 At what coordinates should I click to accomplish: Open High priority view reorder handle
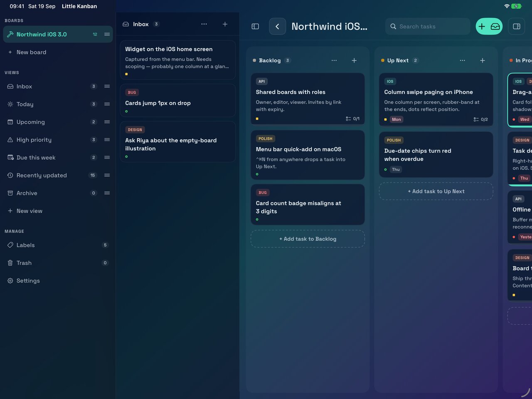(107, 140)
